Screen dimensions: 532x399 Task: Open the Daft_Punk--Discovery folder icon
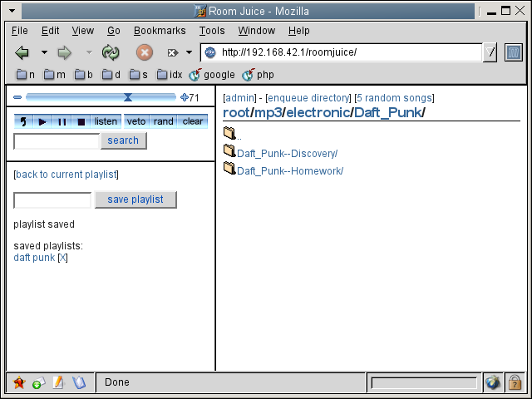coord(229,150)
